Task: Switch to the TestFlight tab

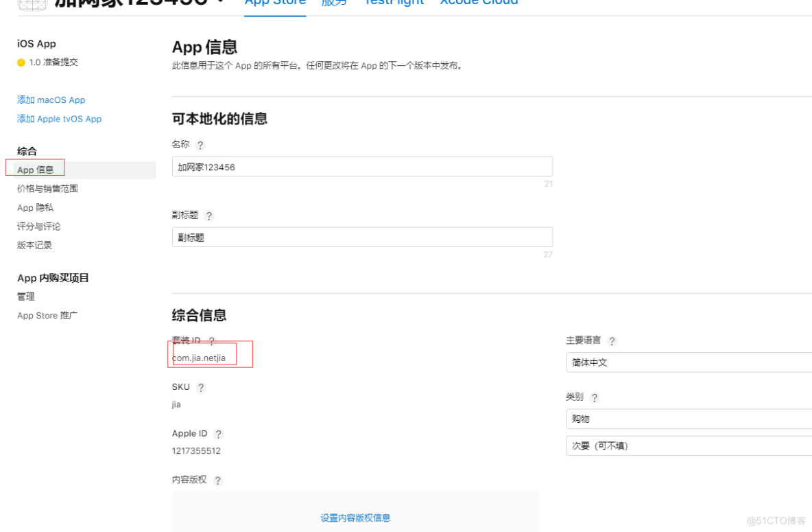Action: point(394,3)
